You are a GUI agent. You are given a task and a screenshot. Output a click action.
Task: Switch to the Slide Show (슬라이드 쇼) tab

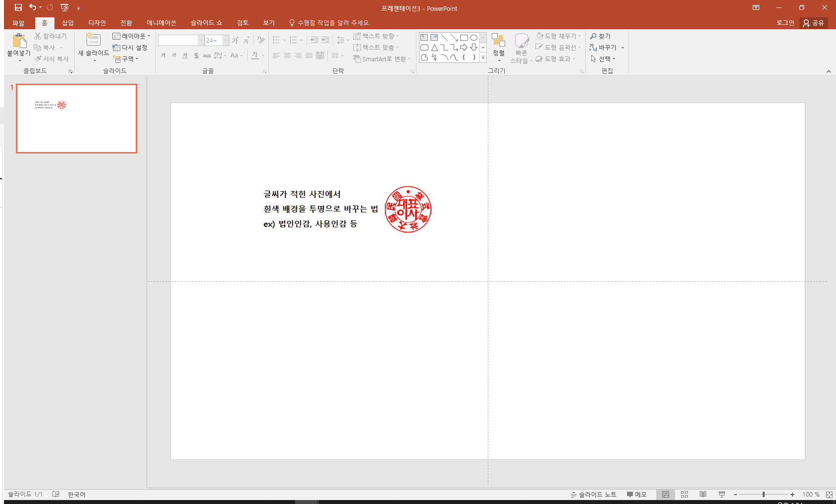(x=207, y=23)
